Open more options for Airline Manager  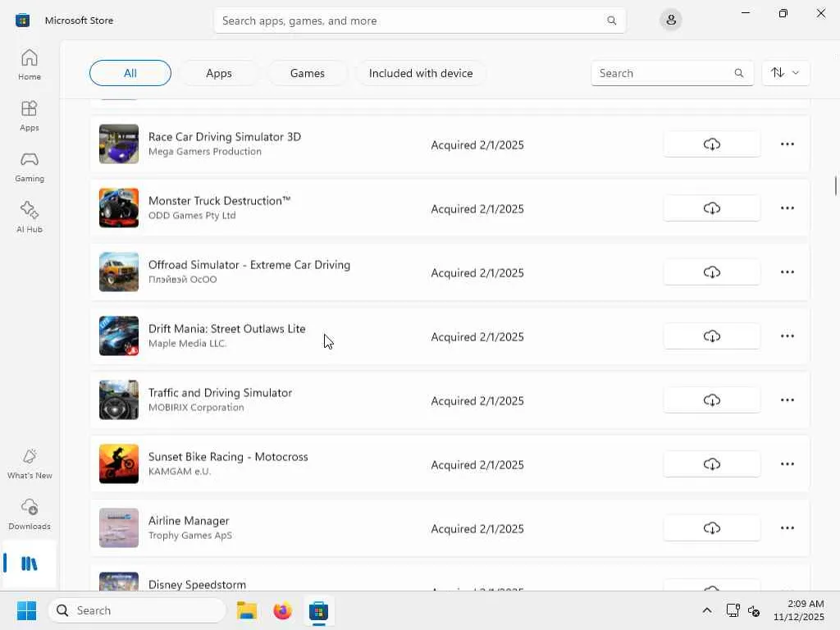click(787, 528)
